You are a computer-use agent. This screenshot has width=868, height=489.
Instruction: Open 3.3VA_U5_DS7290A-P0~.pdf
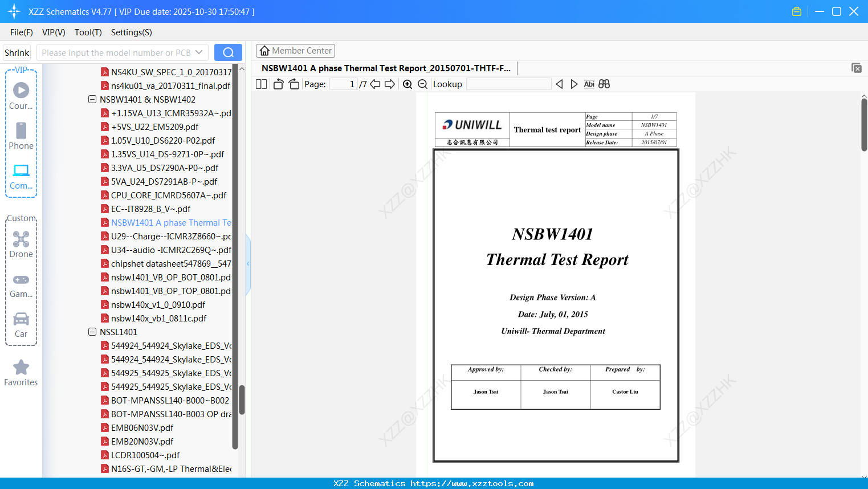(165, 168)
